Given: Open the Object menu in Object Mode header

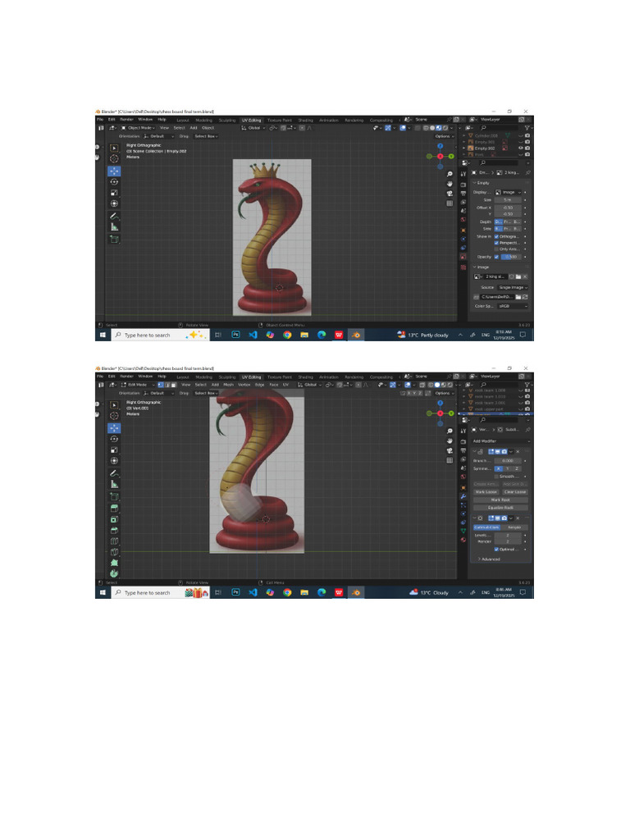Looking at the screenshot, I should coord(208,128).
